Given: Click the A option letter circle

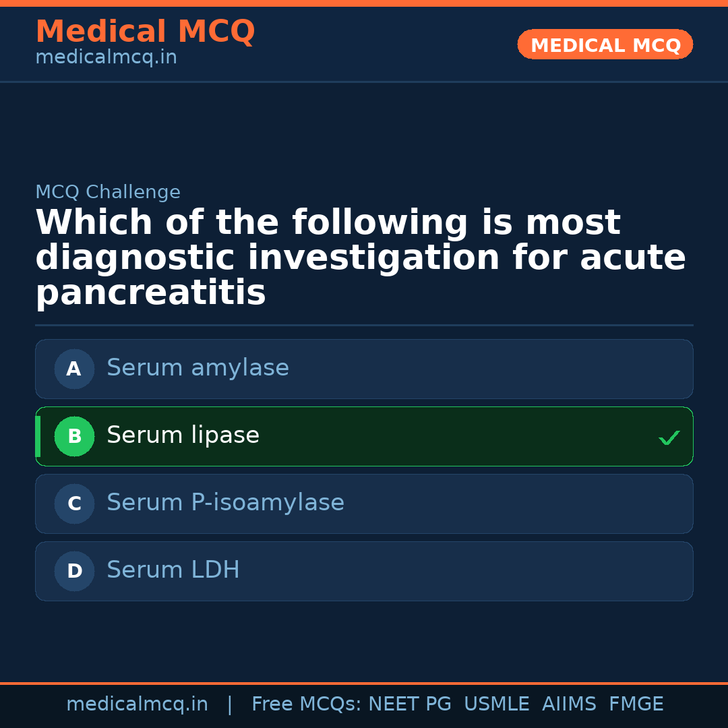Looking at the screenshot, I should pyautogui.click(x=74, y=369).
